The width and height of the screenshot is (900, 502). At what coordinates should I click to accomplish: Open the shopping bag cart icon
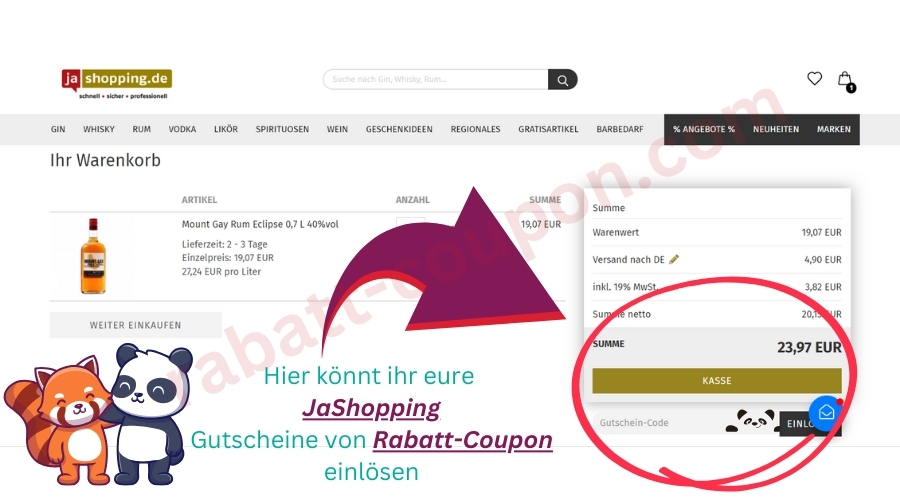[x=845, y=80]
